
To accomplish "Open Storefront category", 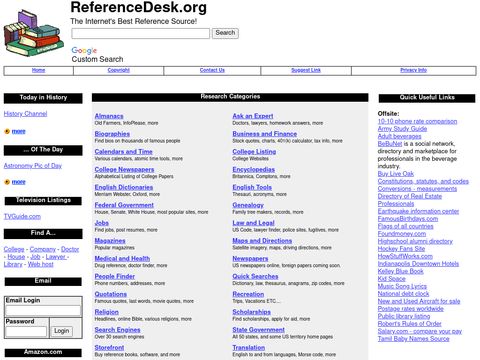I will pos(109,348).
